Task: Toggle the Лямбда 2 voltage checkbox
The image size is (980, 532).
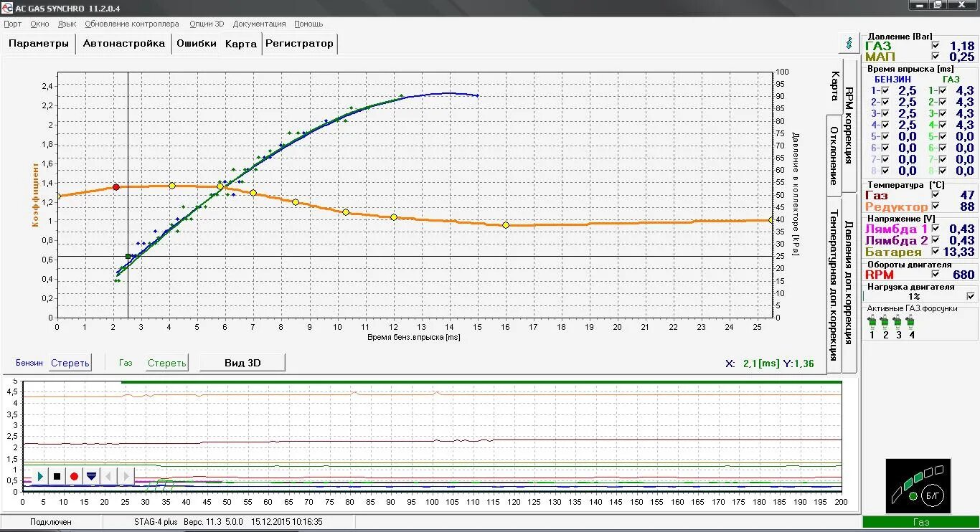Action: tap(936, 240)
